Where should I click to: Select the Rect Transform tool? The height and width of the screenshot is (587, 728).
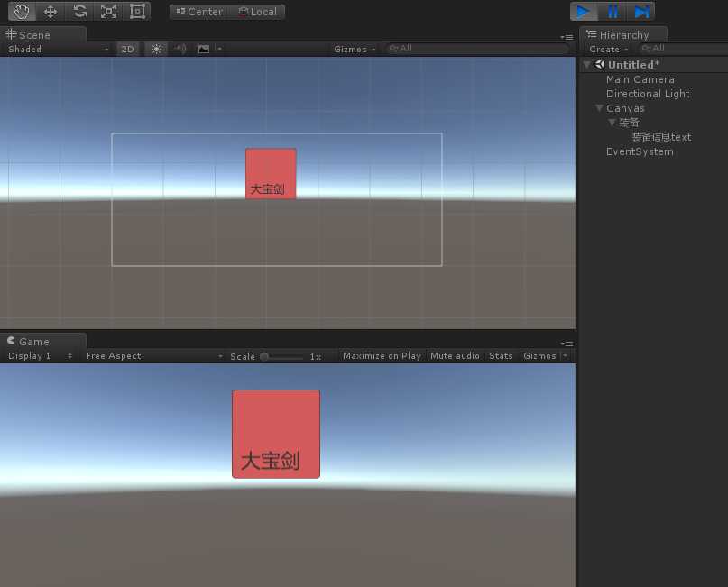[137, 12]
